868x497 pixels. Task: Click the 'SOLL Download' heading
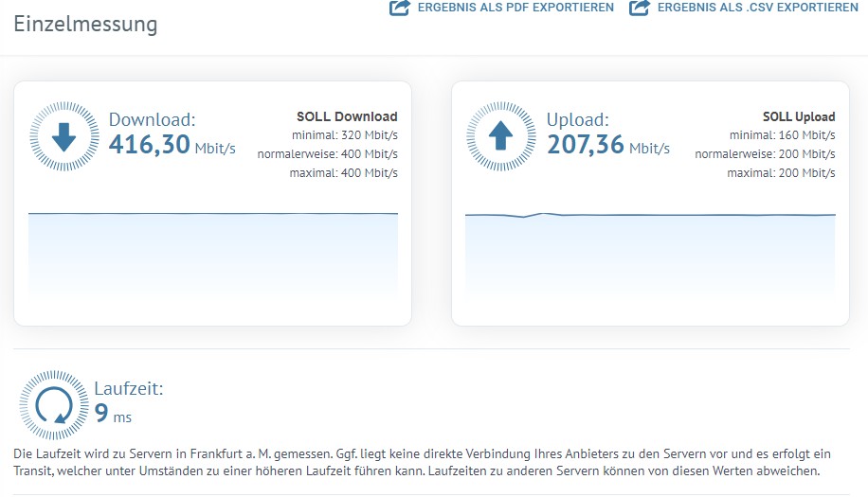(x=347, y=117)
